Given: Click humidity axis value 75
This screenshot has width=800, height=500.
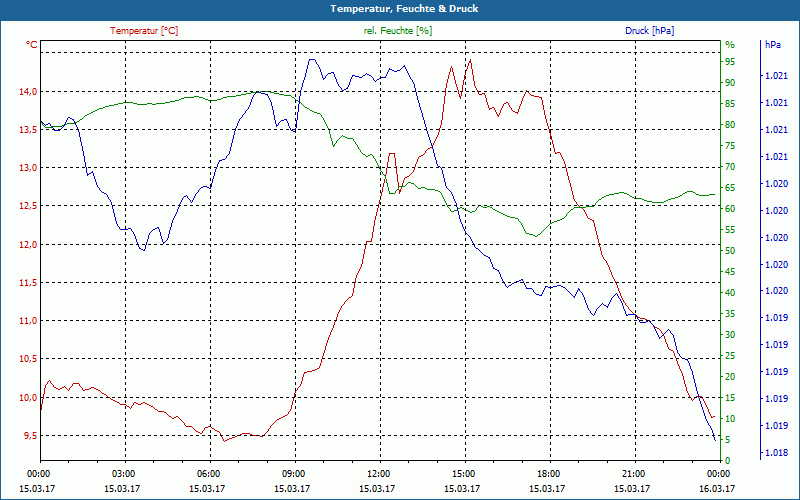Looking at the screenshot, I should coord(730,146).
